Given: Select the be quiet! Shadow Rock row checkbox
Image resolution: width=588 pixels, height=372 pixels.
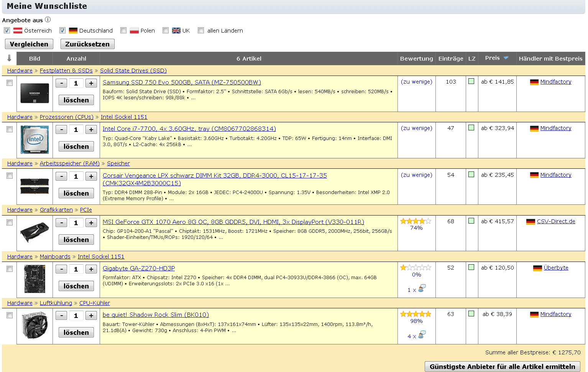Looking at the screenshot, I should 10,315.
